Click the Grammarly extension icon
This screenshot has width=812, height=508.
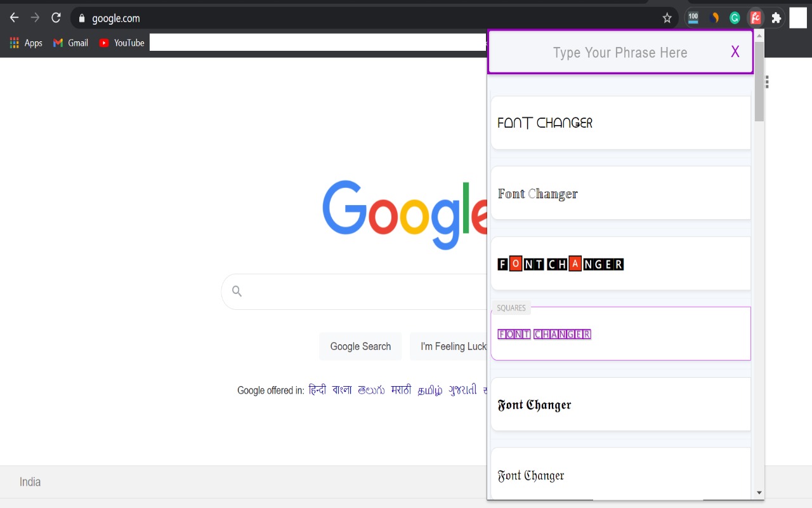(x=734, y=17)
